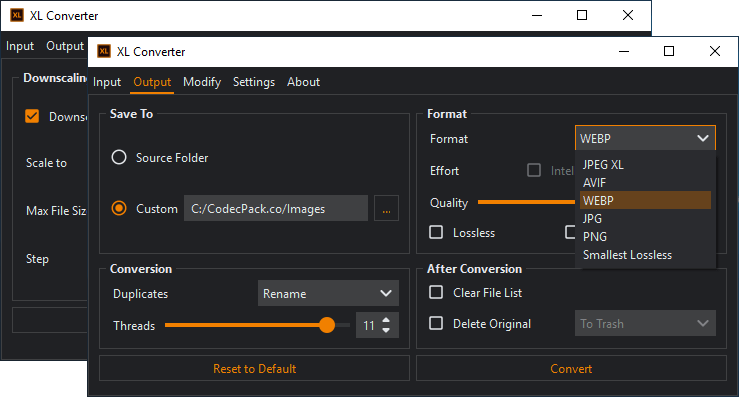Screen dimensions: 739x397
Task: Click the 'Step' label in back window
Action: [x=37, y=259]
